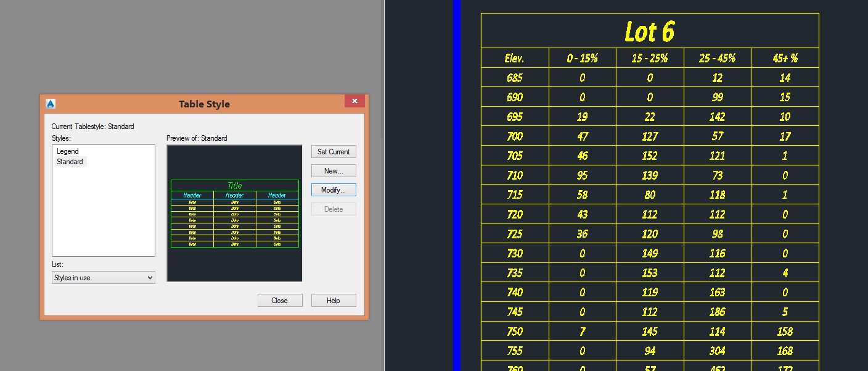Click value 186 in row 745

pyautogui.click(x=718, y=312)
